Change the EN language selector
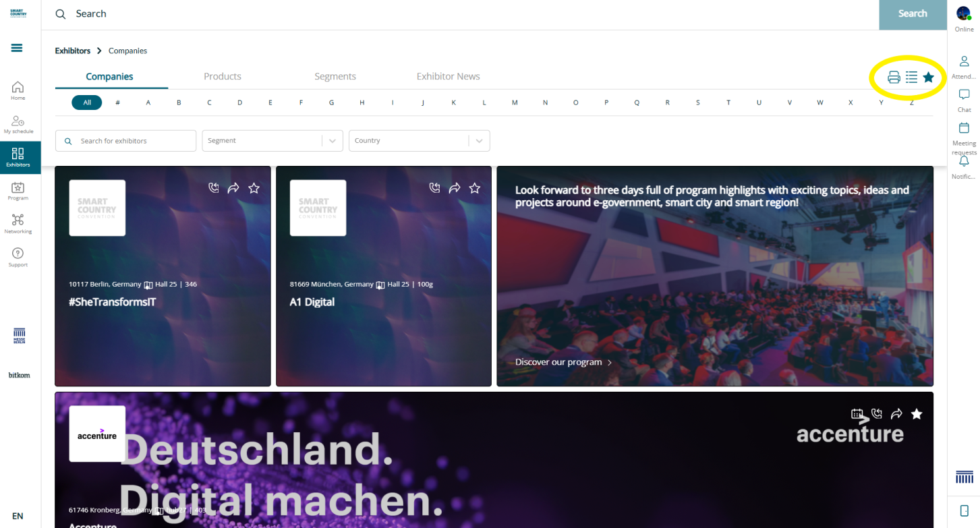The image size is (980, 528). click(x=18, y=517)
